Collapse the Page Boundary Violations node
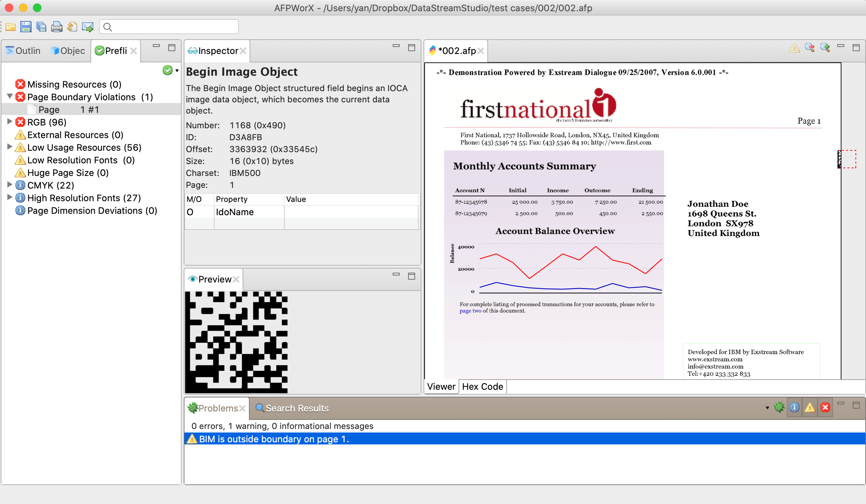This screenshot has width=866, height=504. click(10, 96)
